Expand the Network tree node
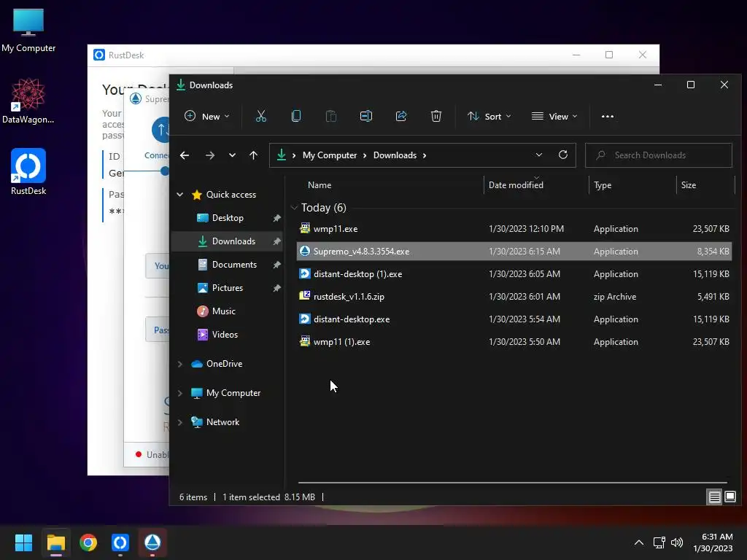 coord(180,422)
